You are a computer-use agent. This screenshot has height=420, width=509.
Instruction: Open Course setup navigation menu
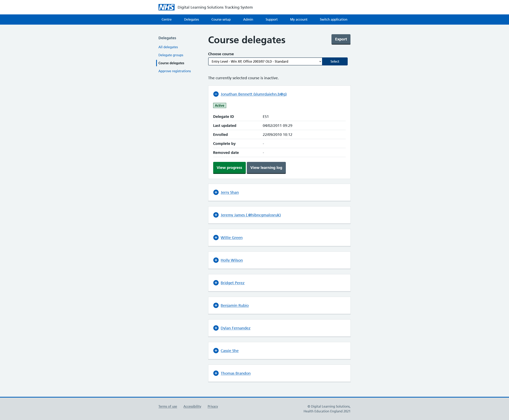tap(221, 20)
